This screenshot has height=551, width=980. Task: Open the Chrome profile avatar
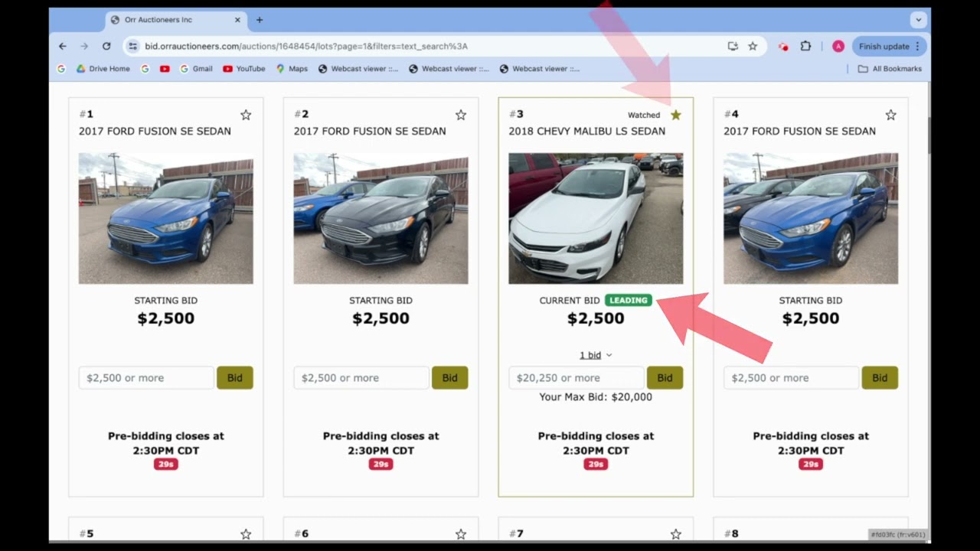coord(838,46)
